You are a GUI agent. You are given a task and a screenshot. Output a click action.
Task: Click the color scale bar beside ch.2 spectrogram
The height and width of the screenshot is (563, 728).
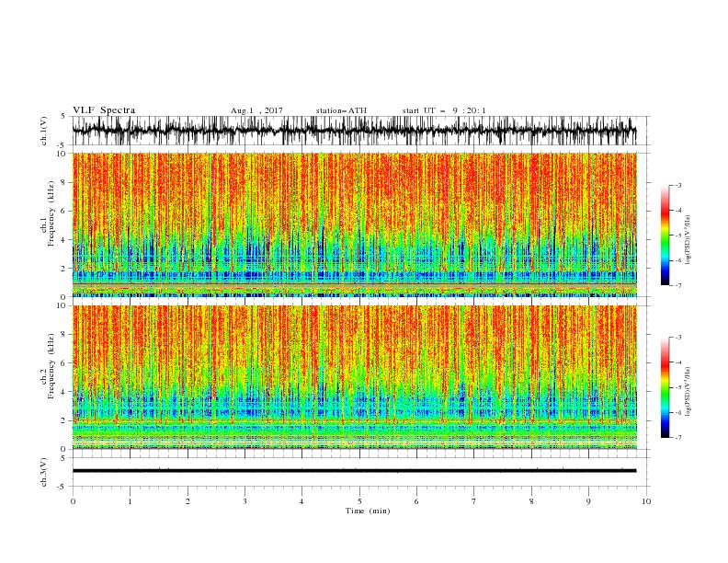pos(665,387)
